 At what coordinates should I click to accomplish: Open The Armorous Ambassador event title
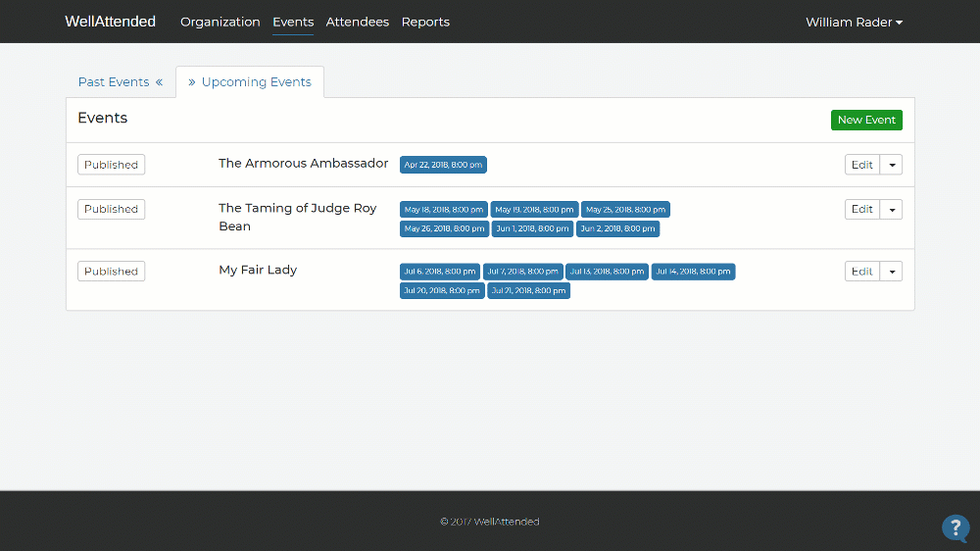pyautogui.click(x=303, y=163)
